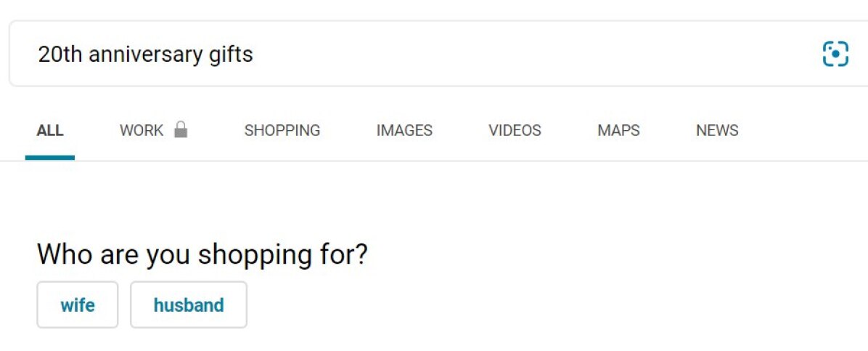Open visual search with the camera icon

(x=835, y=55)
